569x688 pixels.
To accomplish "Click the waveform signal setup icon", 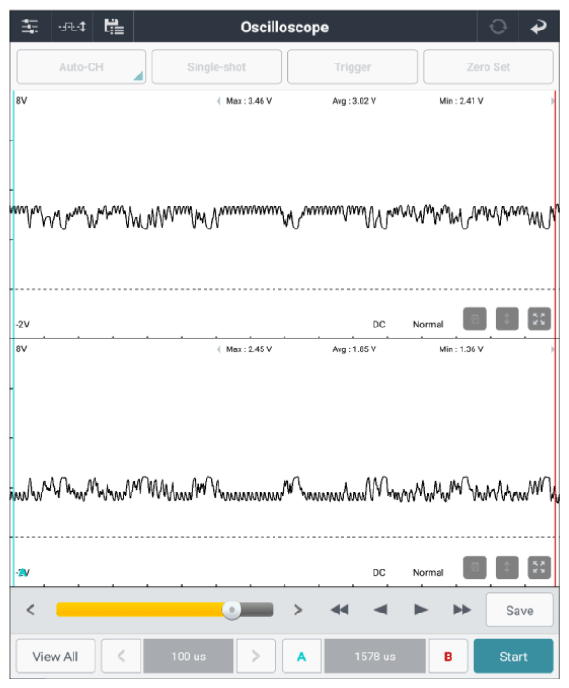I will [x=72, y=27].
